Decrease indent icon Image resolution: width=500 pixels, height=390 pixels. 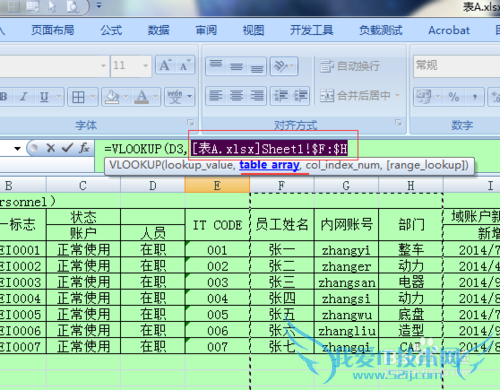(280, 96)
